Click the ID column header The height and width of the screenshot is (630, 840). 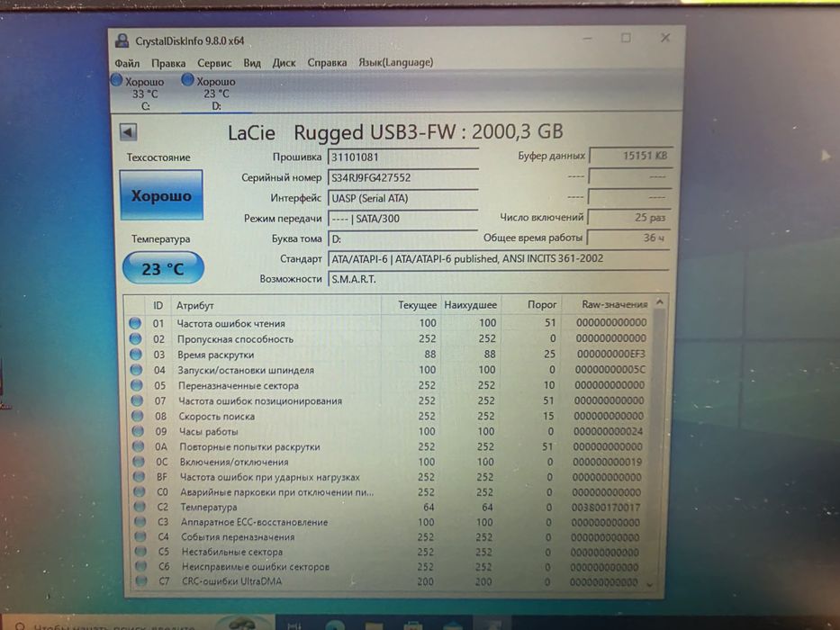(x=158, y=305)
